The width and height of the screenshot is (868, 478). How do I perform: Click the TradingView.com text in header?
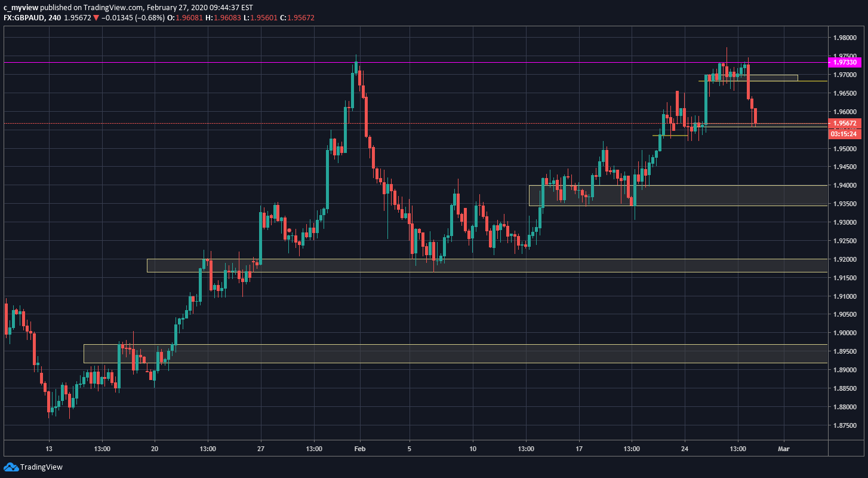coord(115,8)
